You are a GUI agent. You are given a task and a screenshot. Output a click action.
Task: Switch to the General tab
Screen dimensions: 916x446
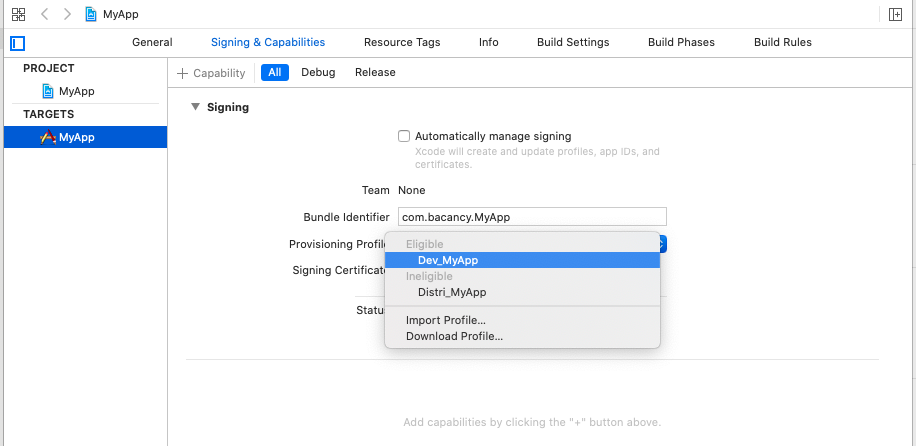click(152, 42)
